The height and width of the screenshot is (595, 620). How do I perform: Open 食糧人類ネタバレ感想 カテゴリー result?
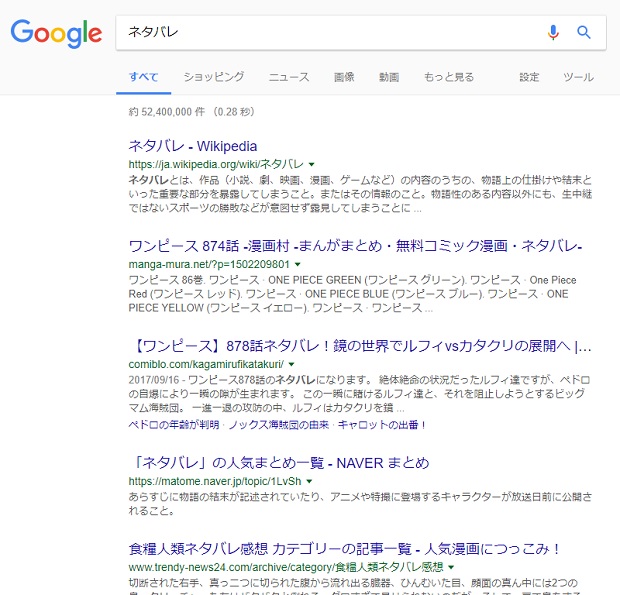point(345,549)
